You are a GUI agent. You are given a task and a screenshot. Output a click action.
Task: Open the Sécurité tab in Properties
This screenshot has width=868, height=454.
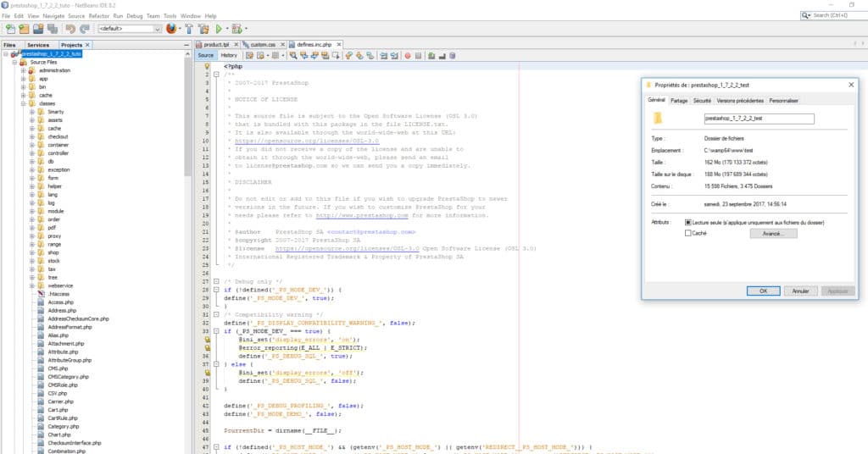click(x=702, y=101)
